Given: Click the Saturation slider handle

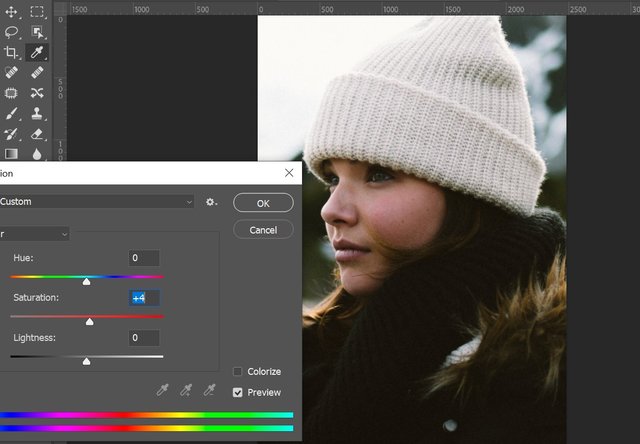Looking at the screenshot, I should coord(90,321).
